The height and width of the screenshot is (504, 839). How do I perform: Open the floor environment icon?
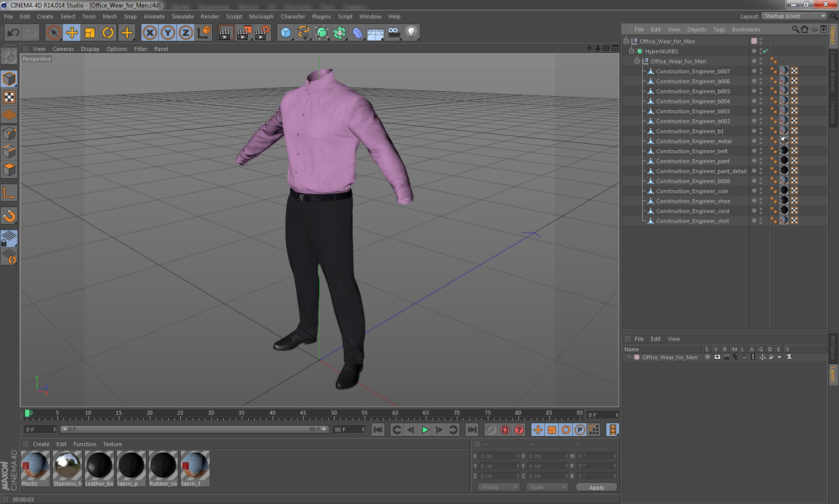click(376, 33)
